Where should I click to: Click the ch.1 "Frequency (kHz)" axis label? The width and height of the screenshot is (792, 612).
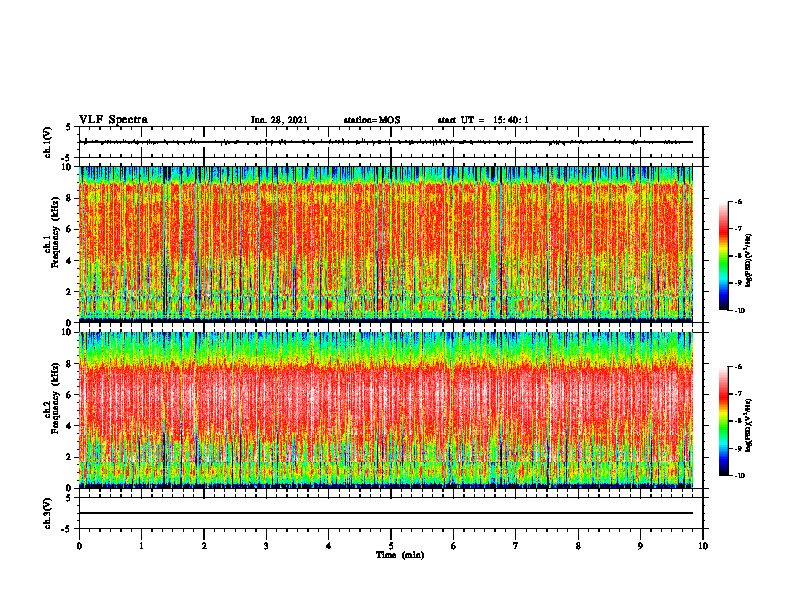(56, 233)
